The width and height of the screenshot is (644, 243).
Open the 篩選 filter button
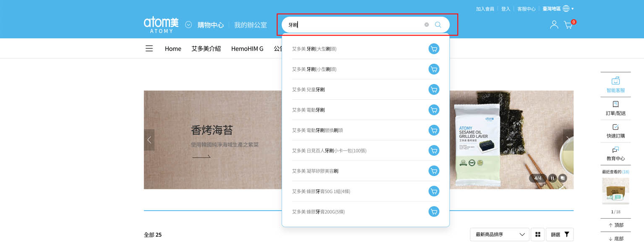click(560, 234)
